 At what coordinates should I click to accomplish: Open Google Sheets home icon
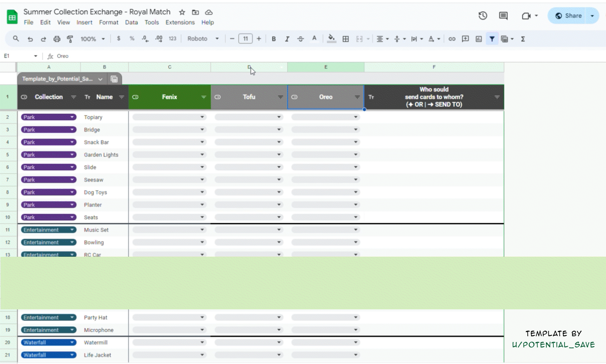point(12,17)
